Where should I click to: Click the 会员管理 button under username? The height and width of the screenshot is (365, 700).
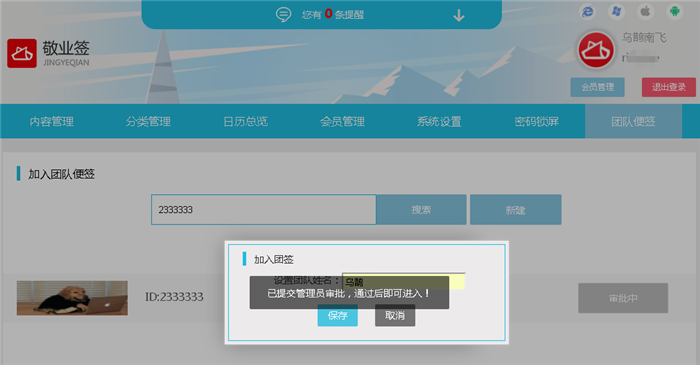[597, 87]
